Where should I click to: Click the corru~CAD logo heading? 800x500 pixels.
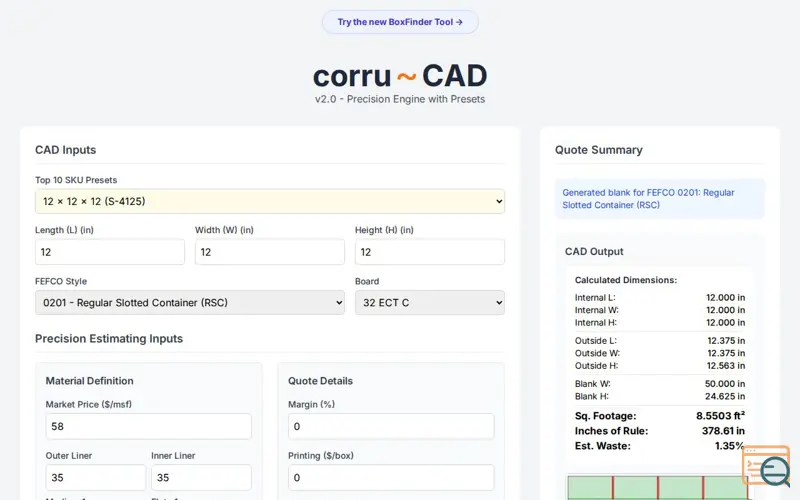pos(400,76)
